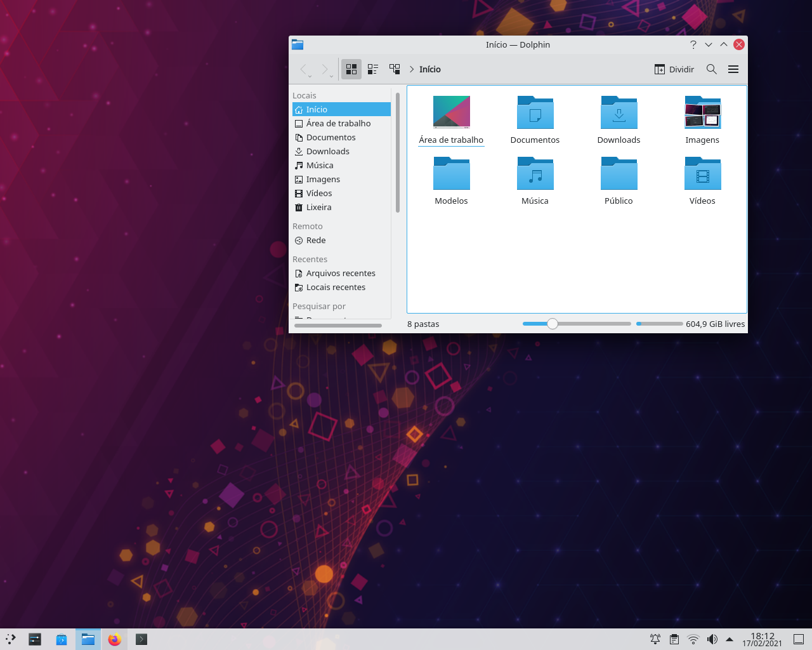Expand hidden icons arrow in system tray
The width and height of the screenshot is (812, 650).
point(730,639)
